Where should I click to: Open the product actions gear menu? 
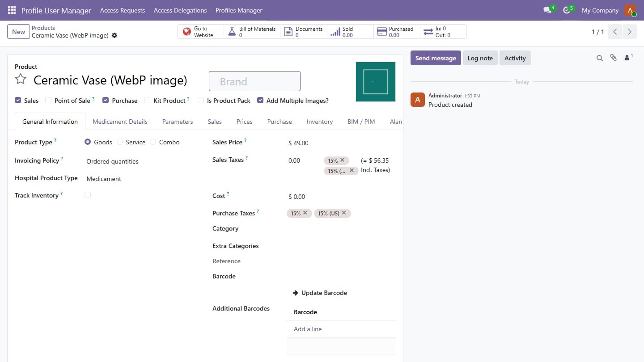click(x=114, y=35)
